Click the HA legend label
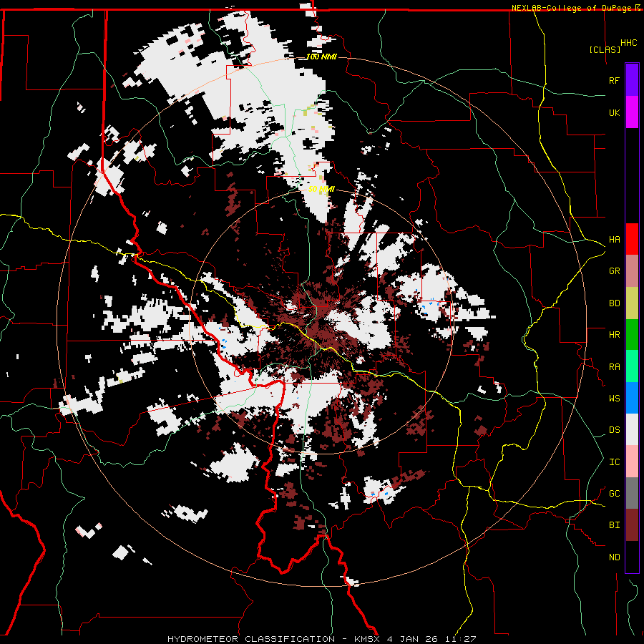Image resolution: width=644 pixels, height=644 pixels. [x=614, y=239]
